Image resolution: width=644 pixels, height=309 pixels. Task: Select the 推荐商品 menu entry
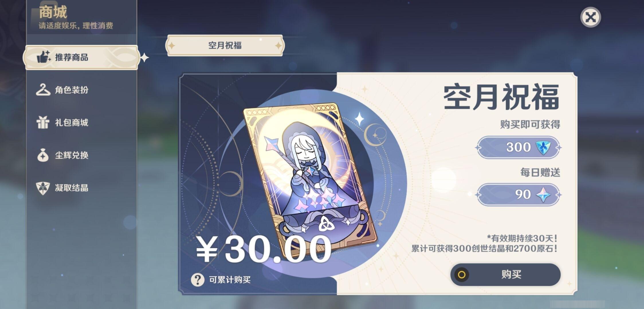click(82, 57)
